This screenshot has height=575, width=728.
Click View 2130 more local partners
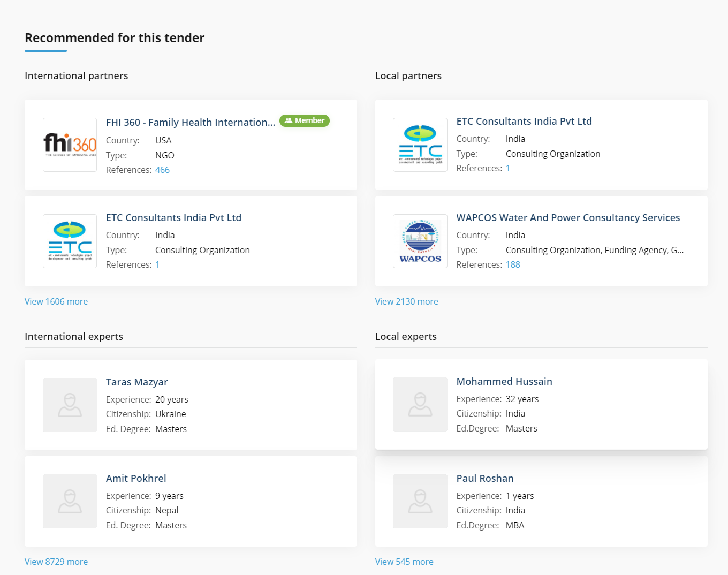pos(407,301)
